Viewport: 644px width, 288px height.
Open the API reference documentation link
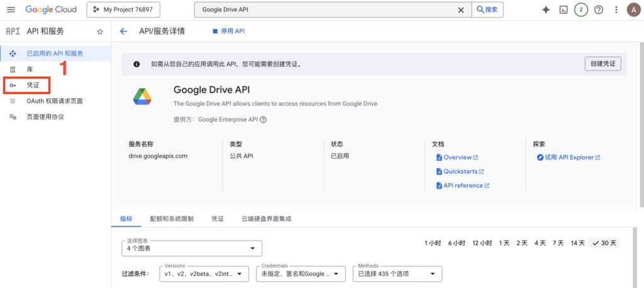tap(463, 186)
